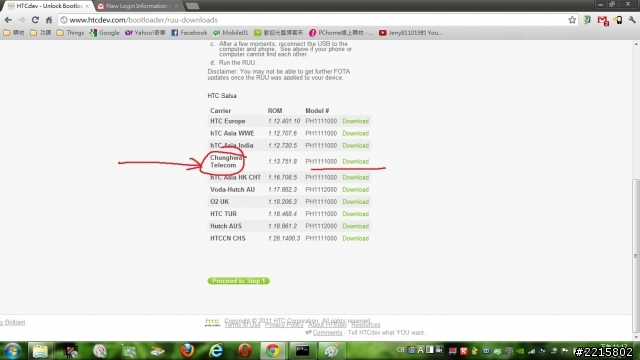The image size is (640, 360).
Task: Click the network signal tray icon
Action: 531,351
